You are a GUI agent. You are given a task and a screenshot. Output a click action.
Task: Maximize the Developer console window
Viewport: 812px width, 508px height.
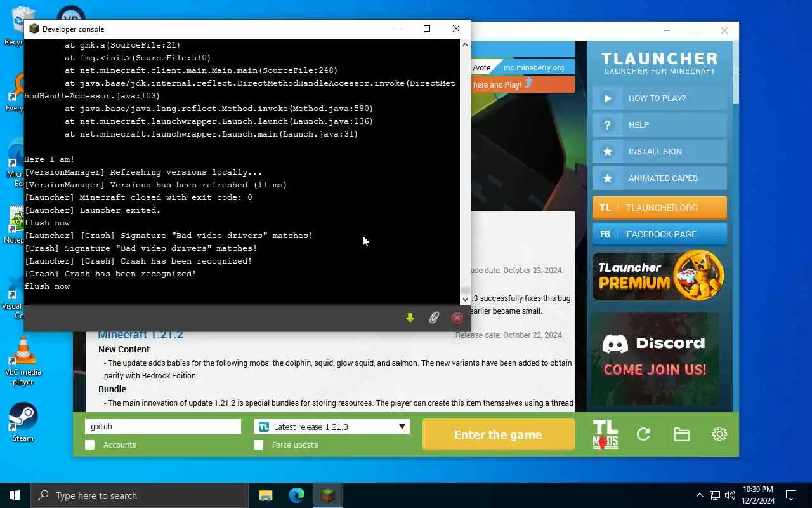tap(427, 29)
